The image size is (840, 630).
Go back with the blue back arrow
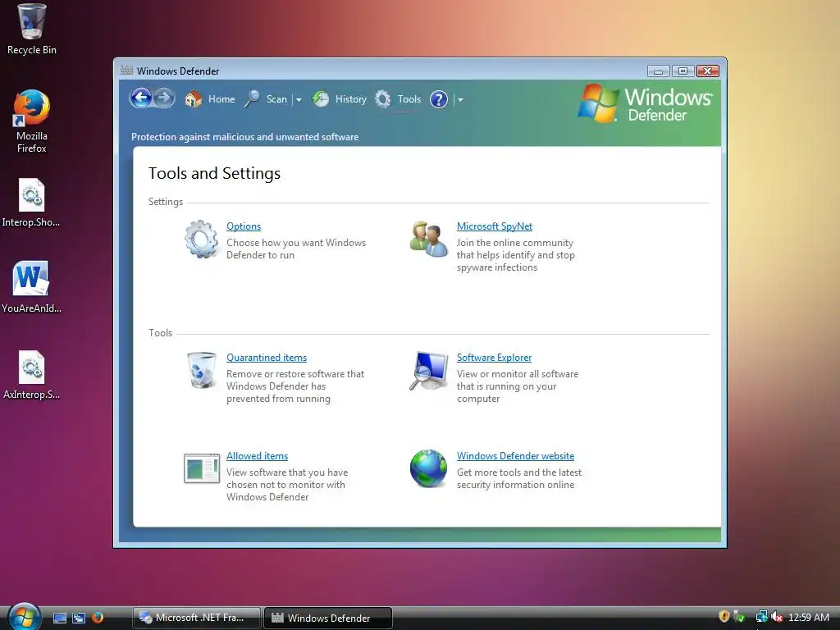(141, 98)
